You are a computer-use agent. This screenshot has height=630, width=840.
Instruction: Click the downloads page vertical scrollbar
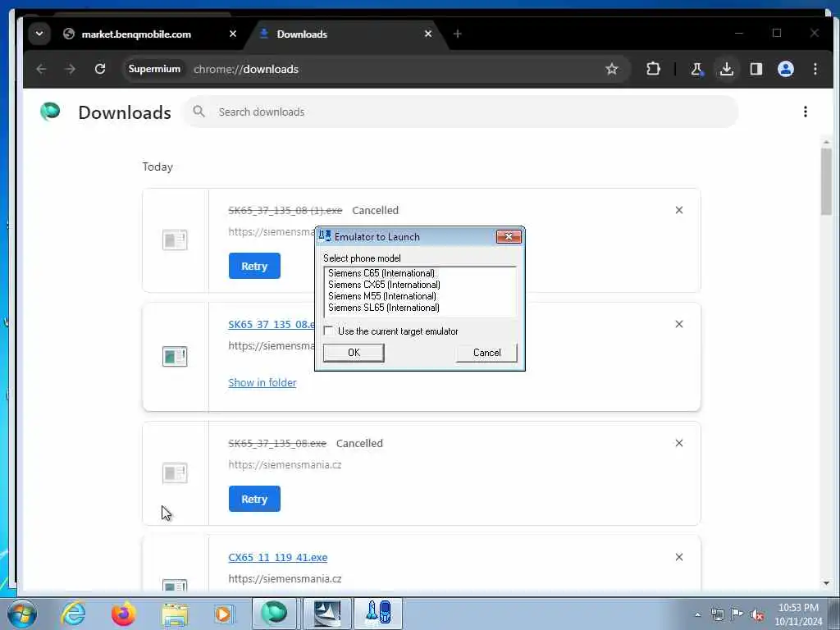(826, 182)
